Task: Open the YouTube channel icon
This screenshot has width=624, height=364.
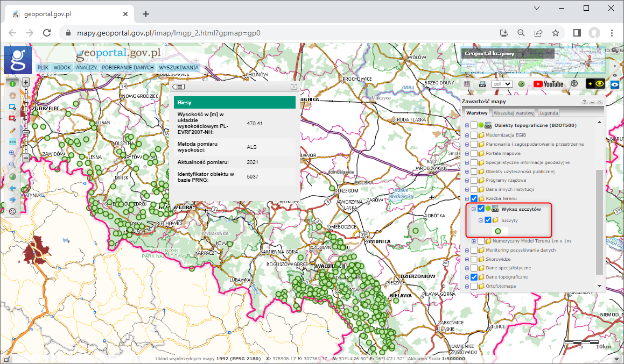Action: click(548, 84)
